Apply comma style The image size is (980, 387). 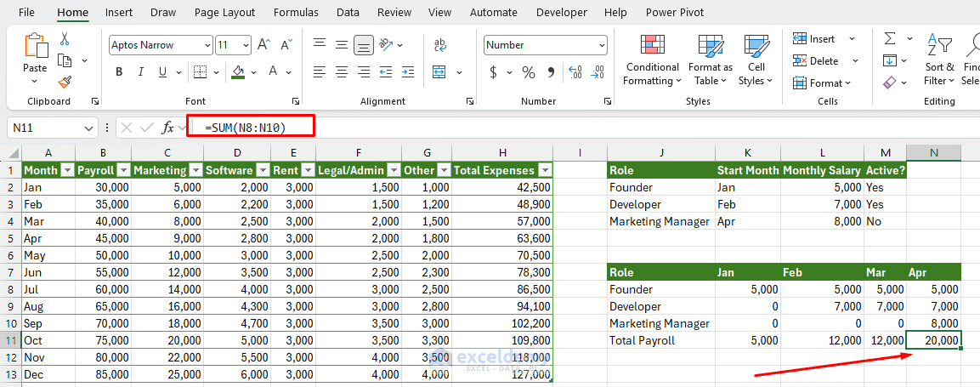(551, 72)
